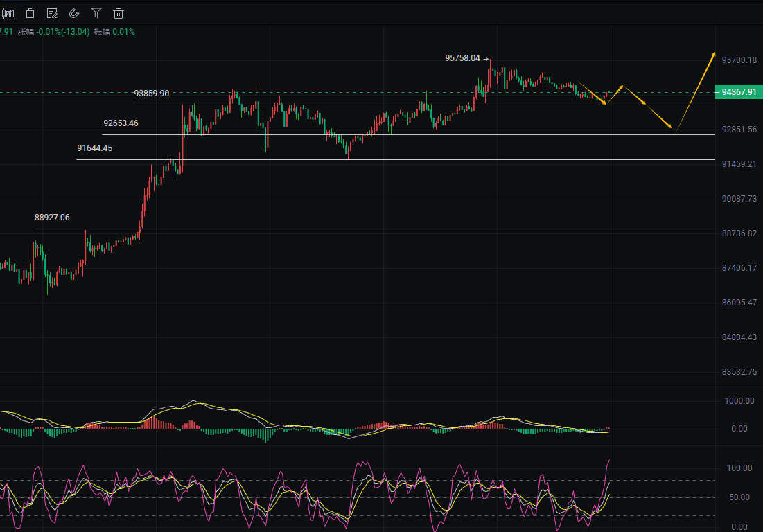
Task: Select the 88927.06 horizontal line label
Action: [x=52, y=218]
